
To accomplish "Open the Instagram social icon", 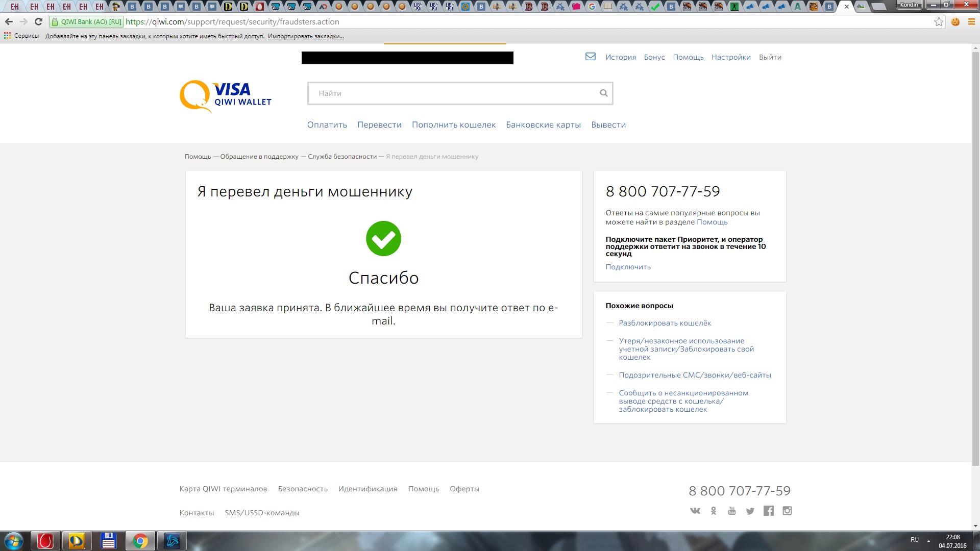I will [x=787, y=511].
